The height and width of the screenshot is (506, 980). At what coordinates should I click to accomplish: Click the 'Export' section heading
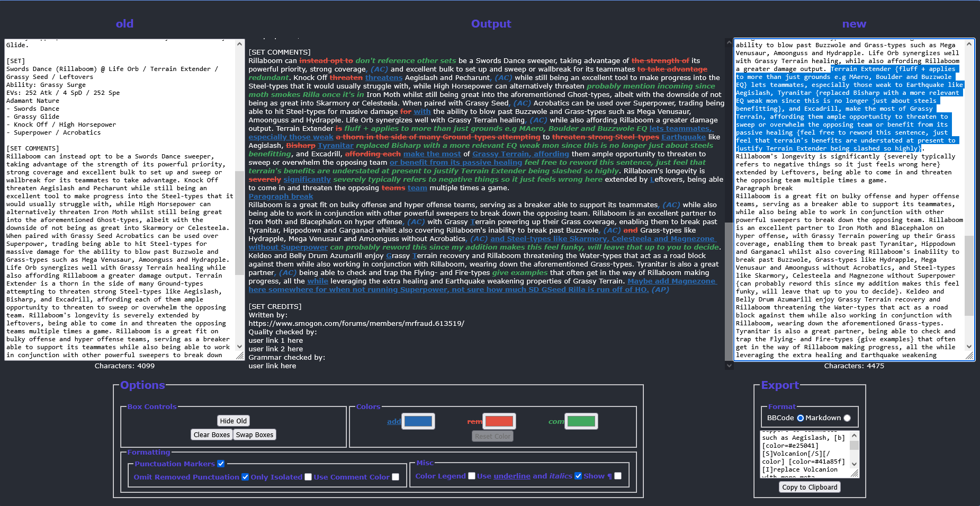780,385
